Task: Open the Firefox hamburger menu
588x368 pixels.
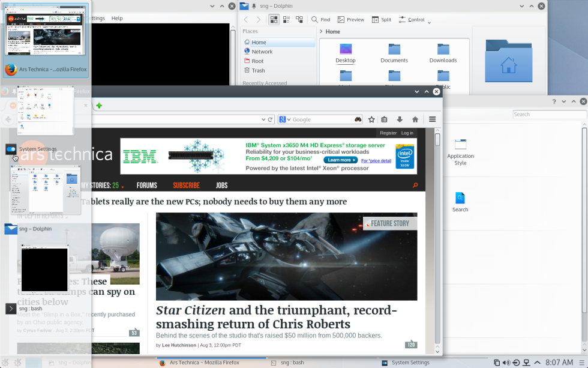Action: tap(432, 119)
